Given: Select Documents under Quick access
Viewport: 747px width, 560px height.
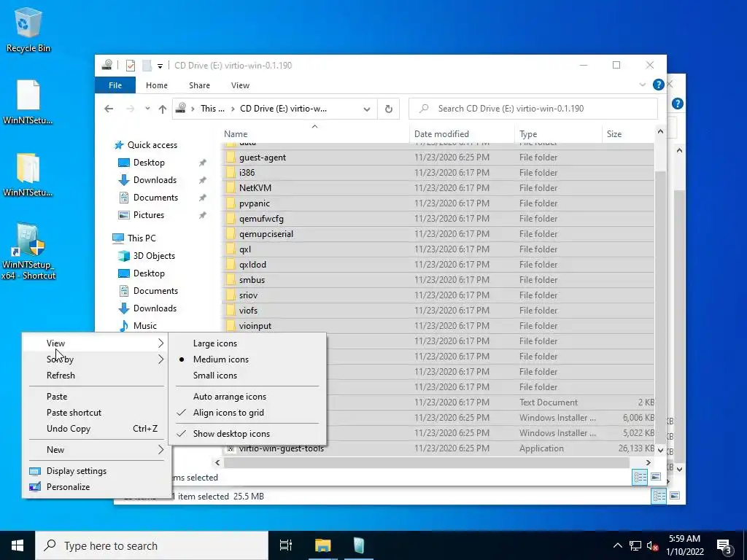Looking at the screenshot, I should click(x=155, y=198).
